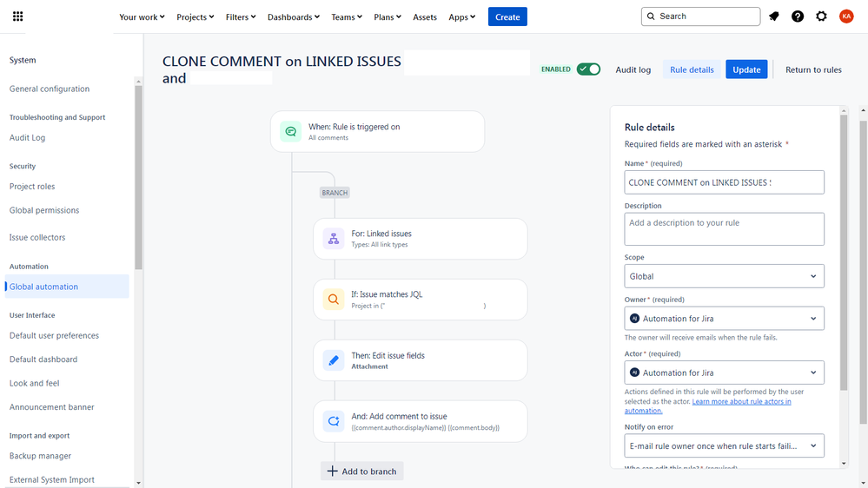Click Return to rules
This screenshot has height=488, width=868.
(813, 69)
